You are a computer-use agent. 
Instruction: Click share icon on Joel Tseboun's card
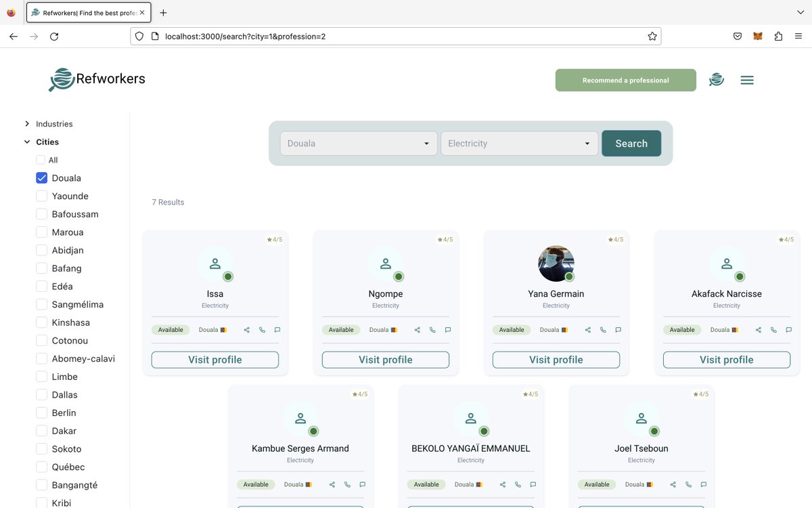point(673,484)
